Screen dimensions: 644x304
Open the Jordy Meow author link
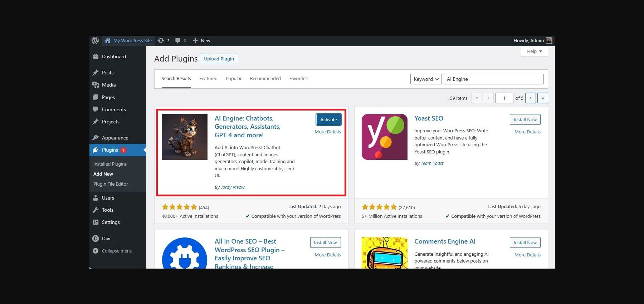233,187
